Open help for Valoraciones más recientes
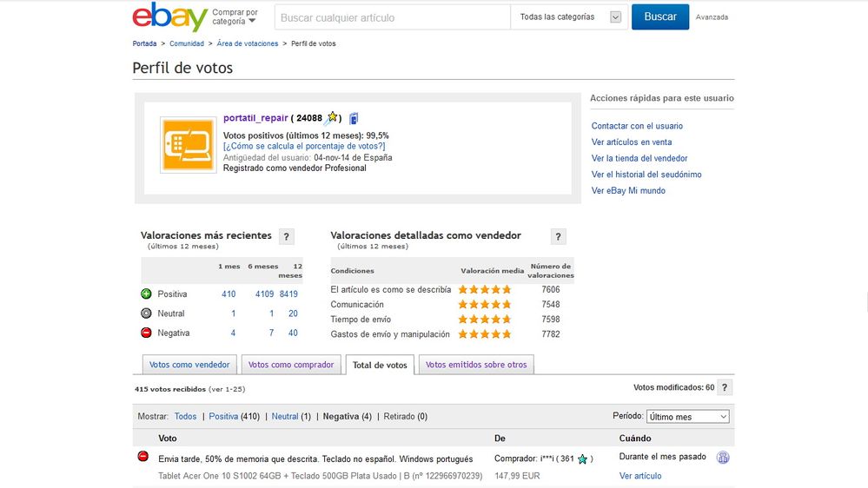This screenshot has width=868, height=488. click(286, 237)
